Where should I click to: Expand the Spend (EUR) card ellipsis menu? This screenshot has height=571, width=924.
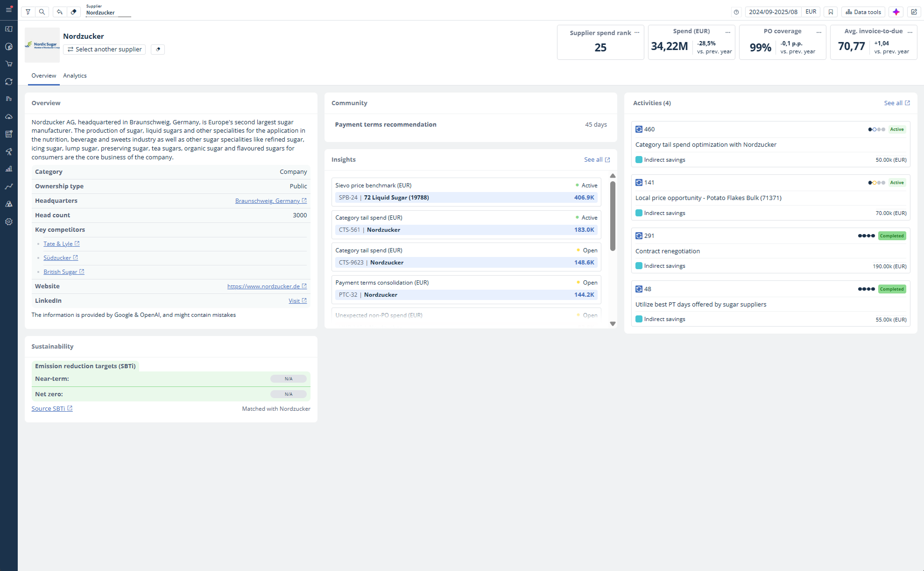click(x=727, y=32)
